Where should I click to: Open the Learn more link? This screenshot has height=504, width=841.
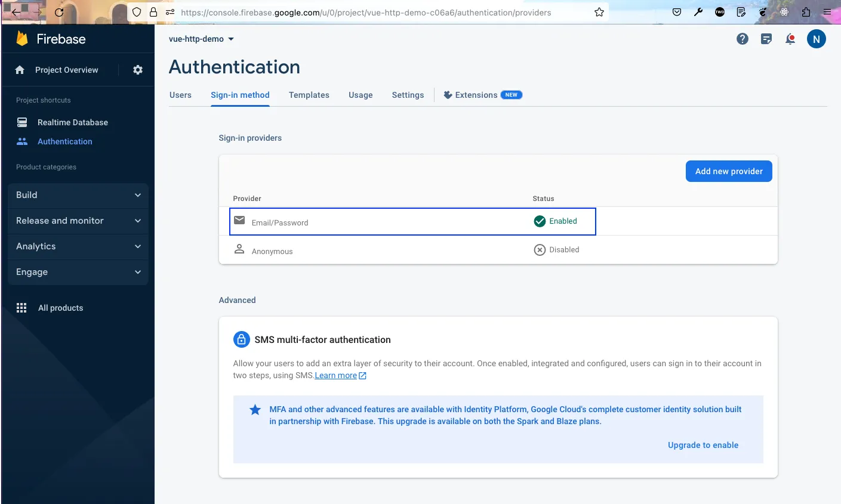(x=340, y=375)
